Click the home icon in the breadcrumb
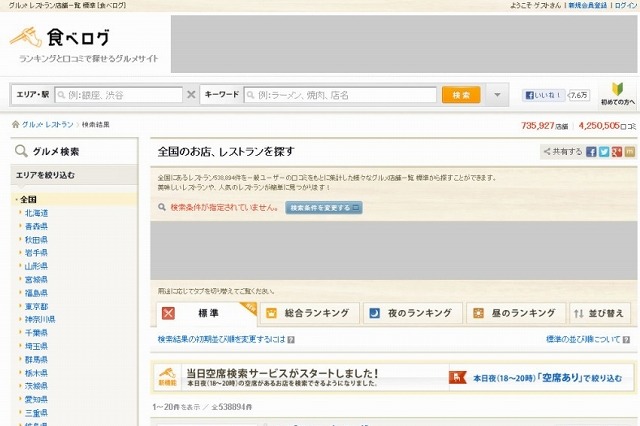The height and width of the screenshot is (426, 640). [16, 124]
